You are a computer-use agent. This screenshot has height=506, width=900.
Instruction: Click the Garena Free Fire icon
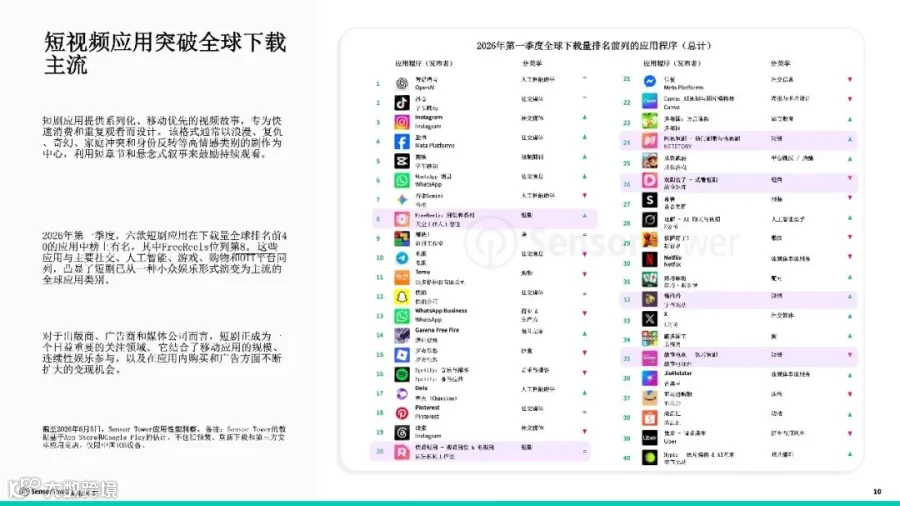(402, 336)
